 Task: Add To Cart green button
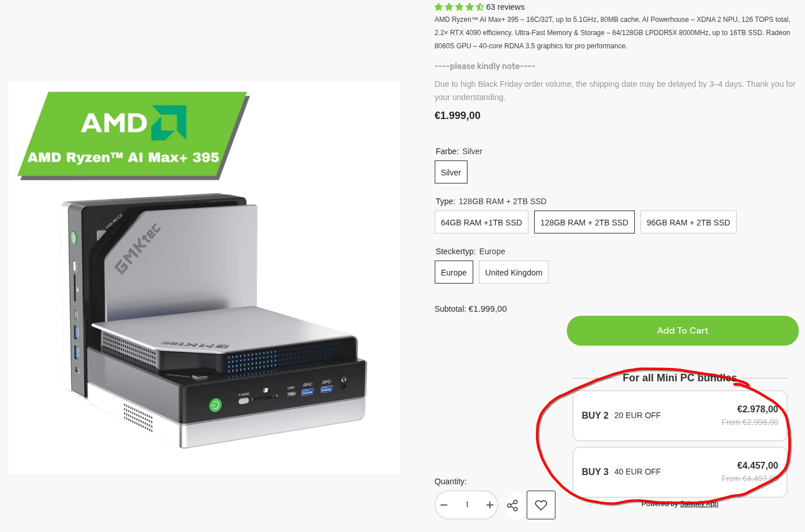click(683, 331)
